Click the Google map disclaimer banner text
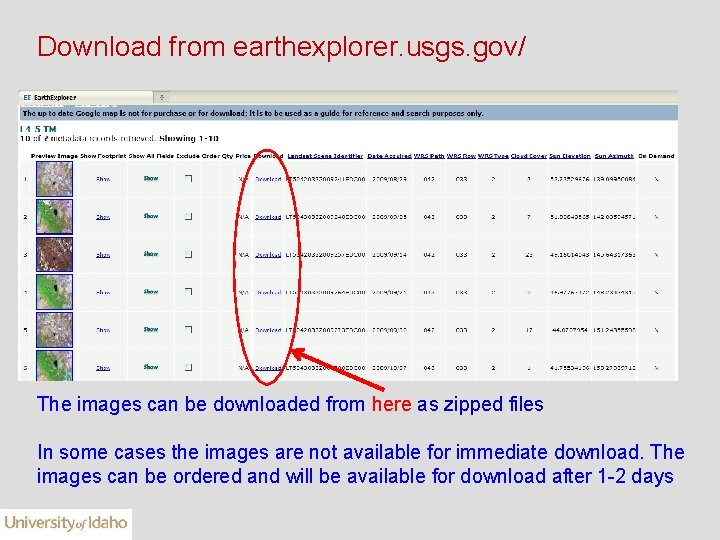The image size is (720, 540). [253, 113]
